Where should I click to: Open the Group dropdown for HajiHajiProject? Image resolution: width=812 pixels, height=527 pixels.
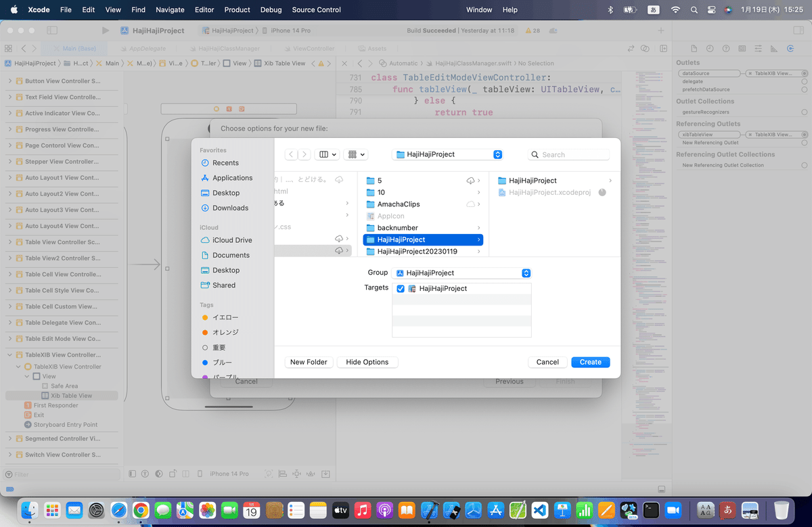tap(461, 273)
